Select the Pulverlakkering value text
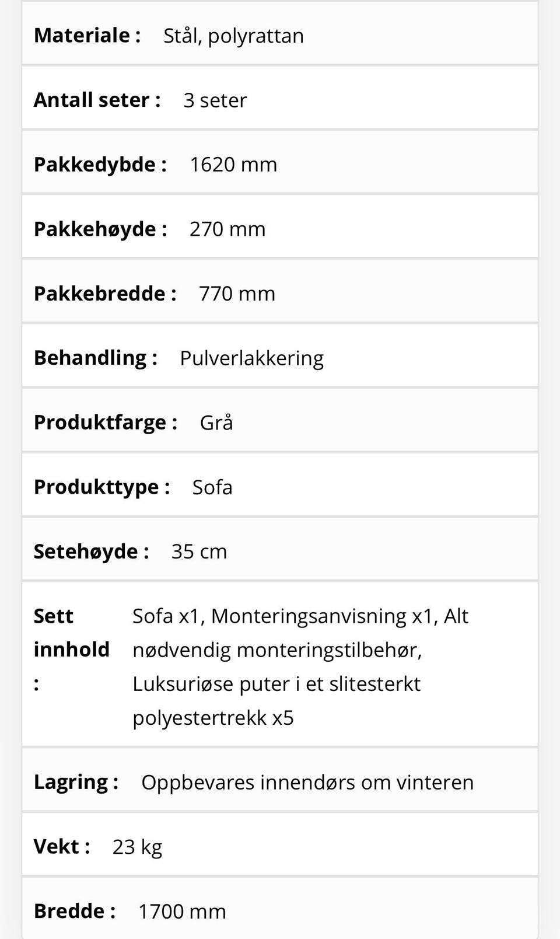 pos(251,358)
